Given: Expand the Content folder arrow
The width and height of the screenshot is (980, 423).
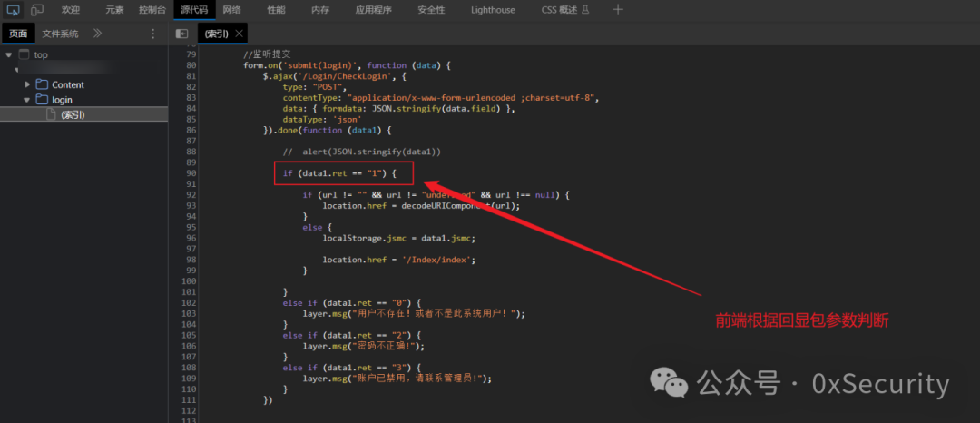Looking at the screenshot, I should pyautogui.click(x=27, y=84).
